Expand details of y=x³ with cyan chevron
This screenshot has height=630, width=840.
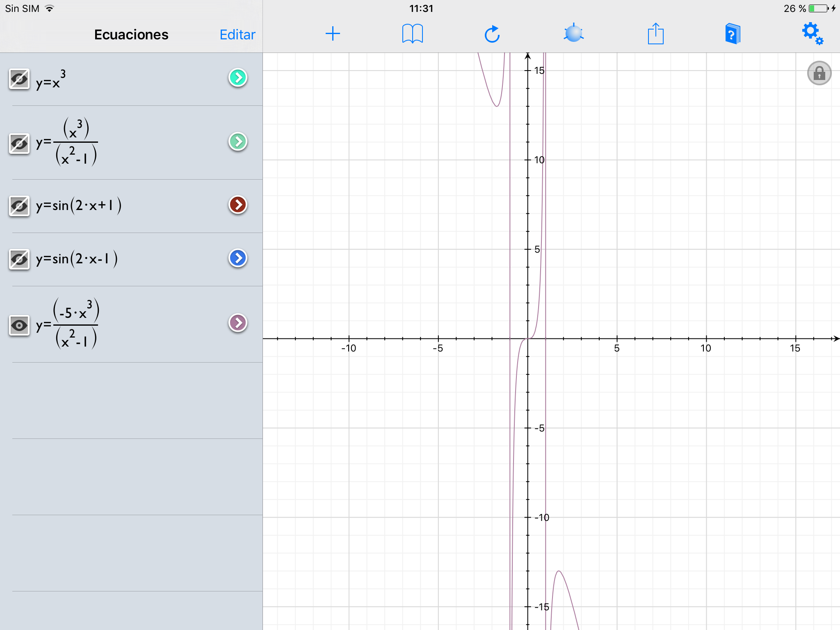tap(237, 78)
